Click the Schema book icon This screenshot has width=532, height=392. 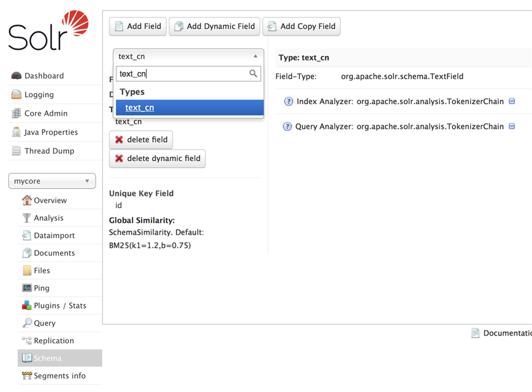pyautogui.click(x=27, y=358)
